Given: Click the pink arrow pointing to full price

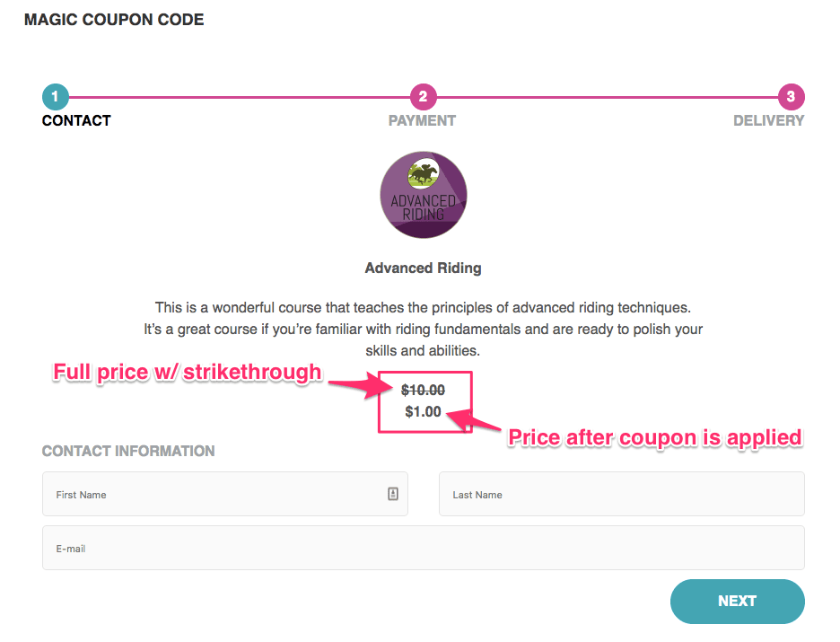Looking at the screenshot, I should 359,388.
